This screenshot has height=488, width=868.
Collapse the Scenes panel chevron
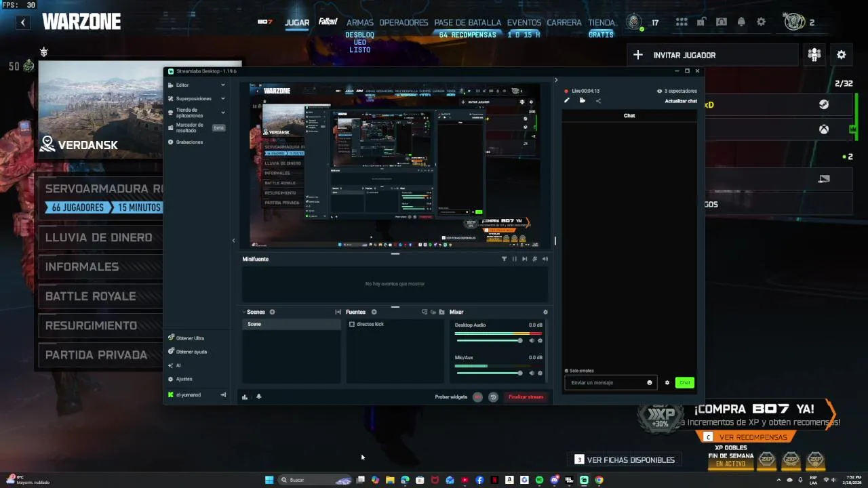point(244,312)
